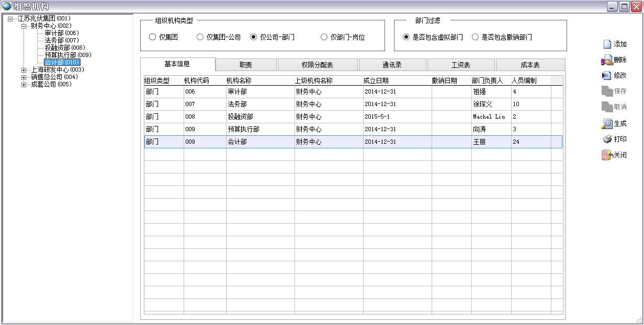Switch to the 权限分配表 tab
The height and width of the screenshot is (325, 644).
317,65
